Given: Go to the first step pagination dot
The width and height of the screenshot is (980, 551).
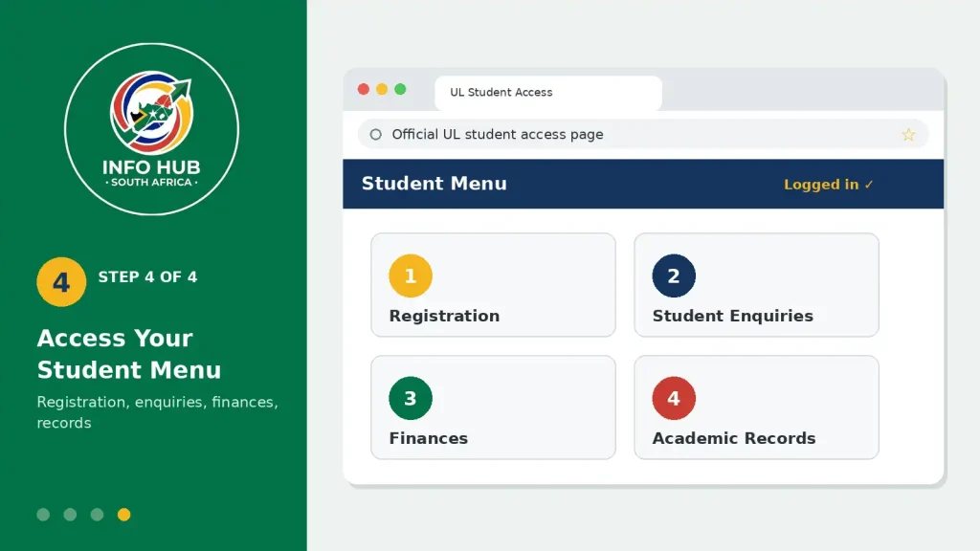Looking at the screenshot, I should pos(43,514).
